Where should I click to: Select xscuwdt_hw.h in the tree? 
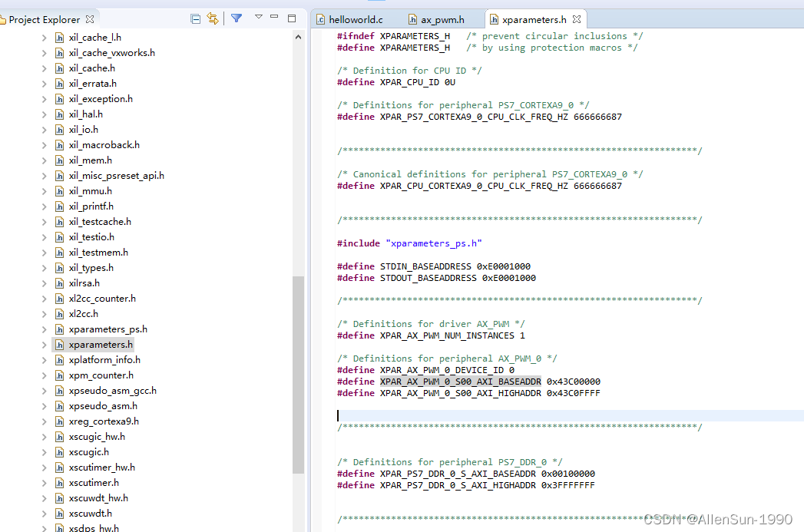98,498
